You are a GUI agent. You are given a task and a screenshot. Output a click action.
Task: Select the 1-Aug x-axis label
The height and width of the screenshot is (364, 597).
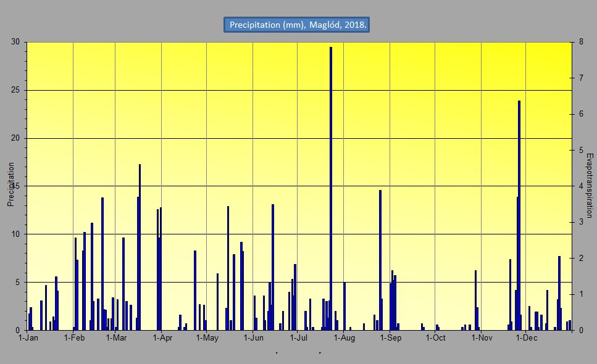[344, 338]
